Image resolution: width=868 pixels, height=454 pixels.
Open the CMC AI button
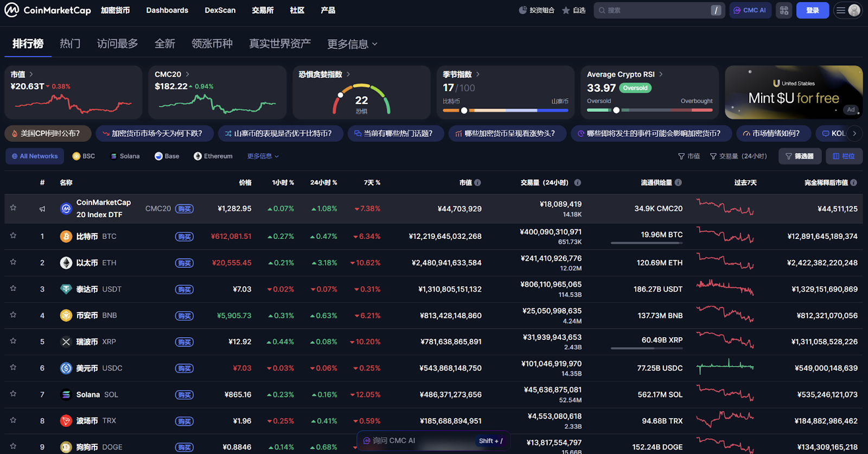(750, 10)
